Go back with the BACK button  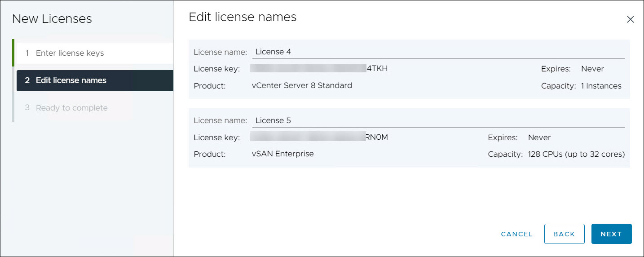[x=564, y=234]
